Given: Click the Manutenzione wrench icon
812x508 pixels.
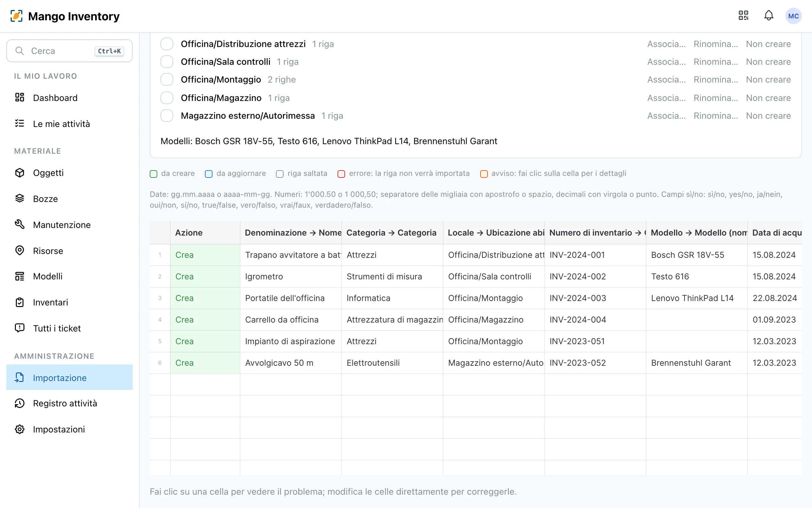Looking at the screenshot, I should 20,224.
